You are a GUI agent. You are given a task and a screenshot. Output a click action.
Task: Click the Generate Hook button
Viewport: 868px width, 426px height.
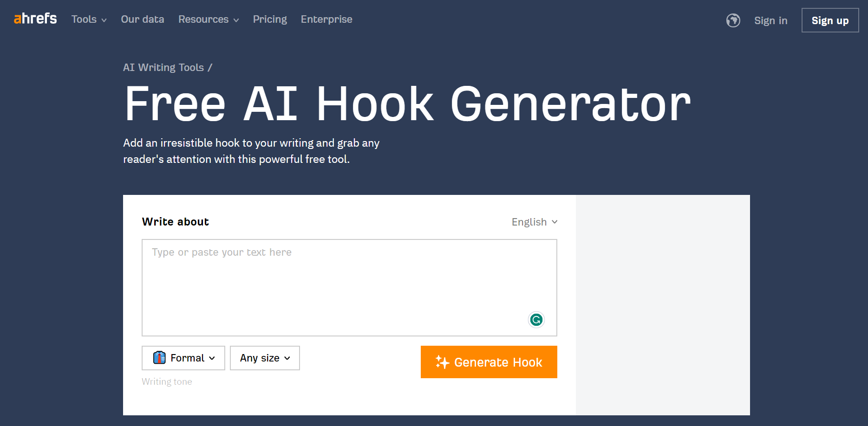(489, 362)
